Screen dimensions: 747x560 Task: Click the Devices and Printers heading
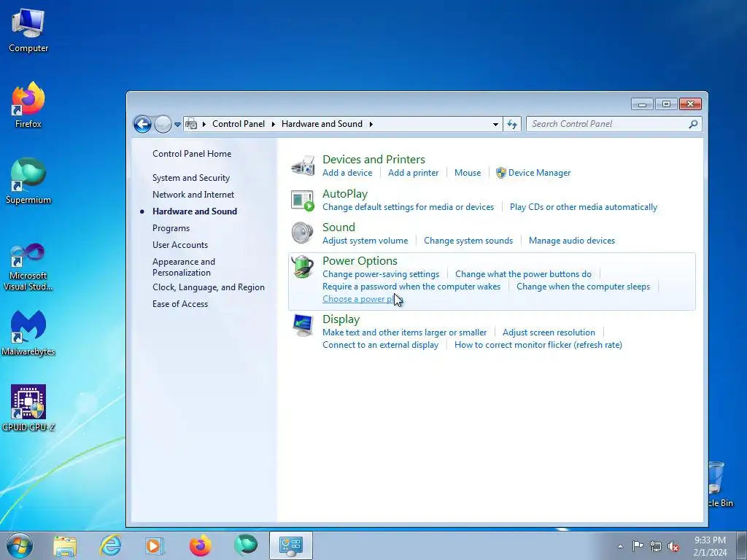(374, 160)
